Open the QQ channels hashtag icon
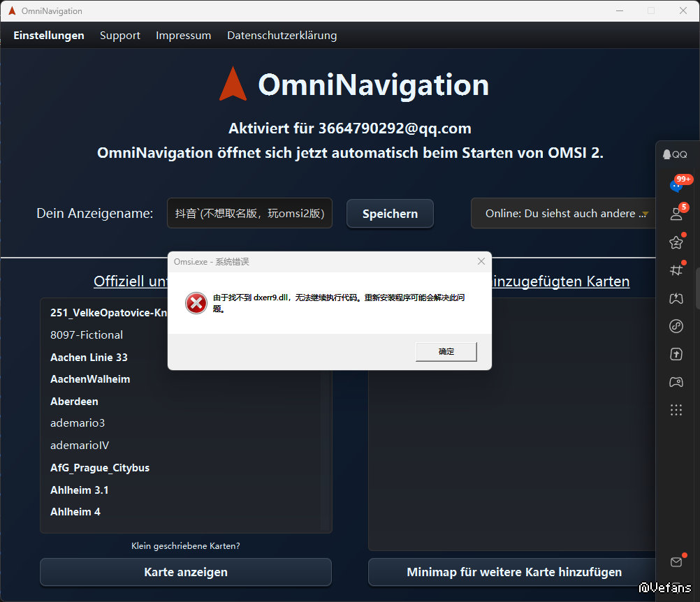This screenshot has width=700, height=602. point(676,270)
